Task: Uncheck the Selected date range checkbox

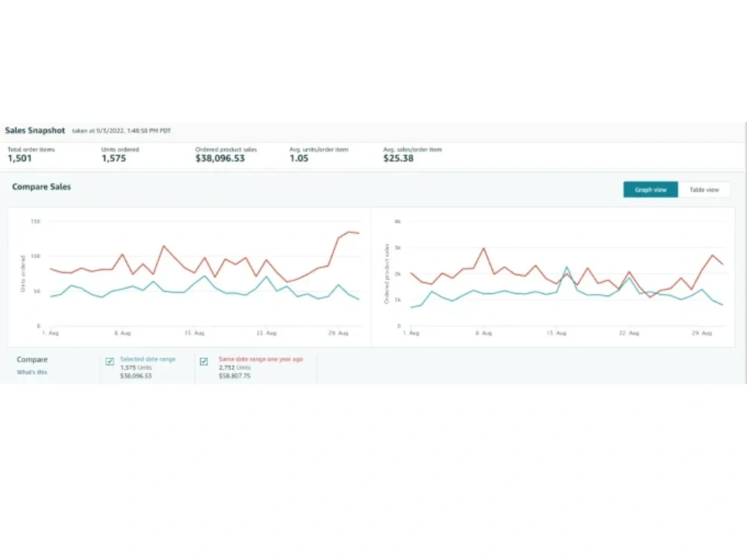Action: (110, 361)
